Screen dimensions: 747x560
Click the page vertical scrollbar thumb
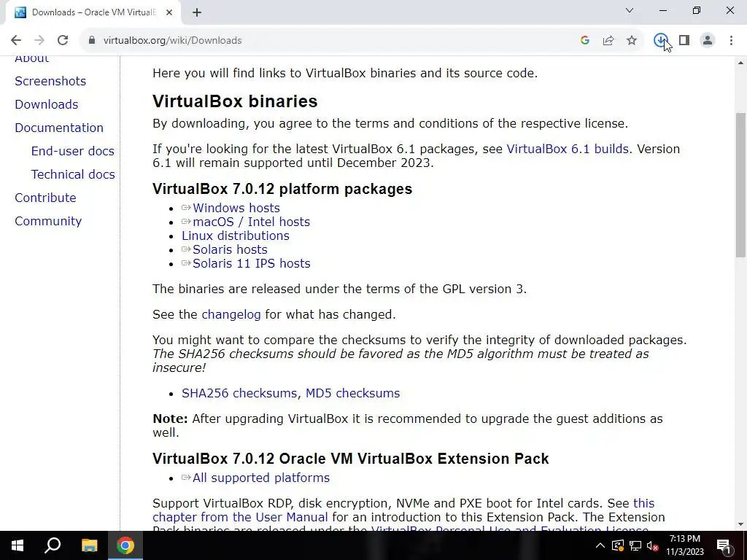(x=740, y=184)
